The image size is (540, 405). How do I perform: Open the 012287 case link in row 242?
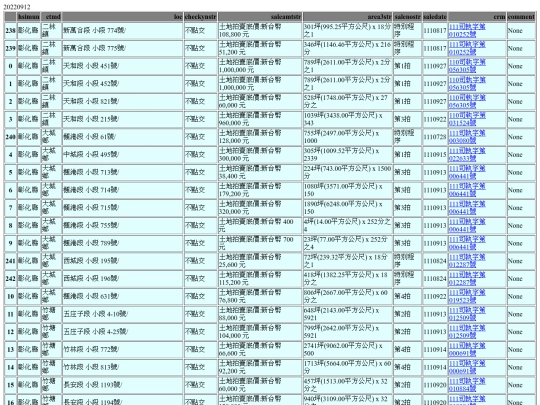[467, 279]
